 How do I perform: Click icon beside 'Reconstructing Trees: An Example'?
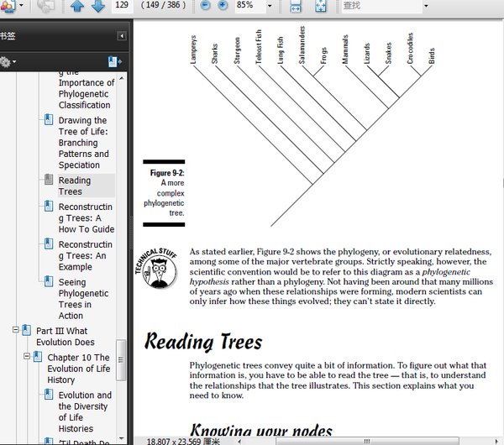click(49, 243)
